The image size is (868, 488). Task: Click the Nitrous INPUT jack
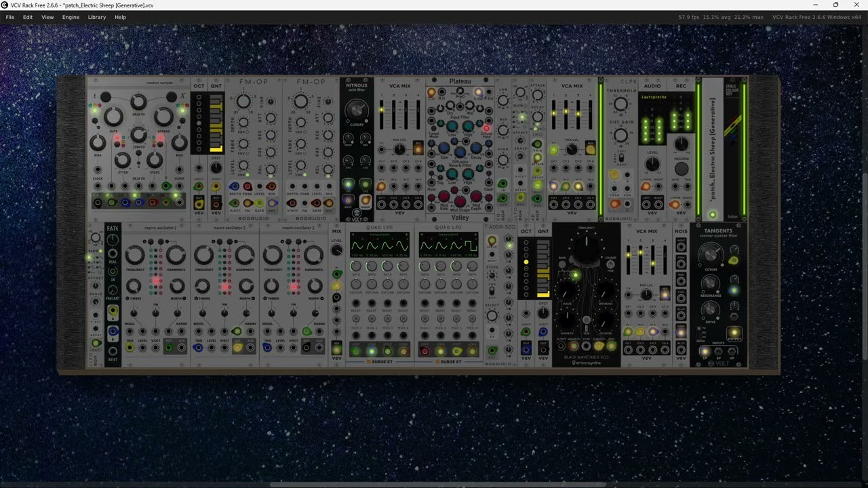point(348,200)
